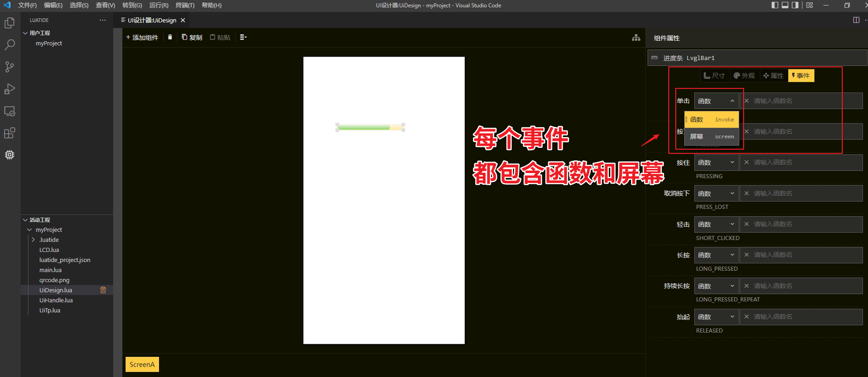The width and height of the screenshot is (868, 377).
Task: Open the 文件(F) menu
Action: (x=27, y=5)
